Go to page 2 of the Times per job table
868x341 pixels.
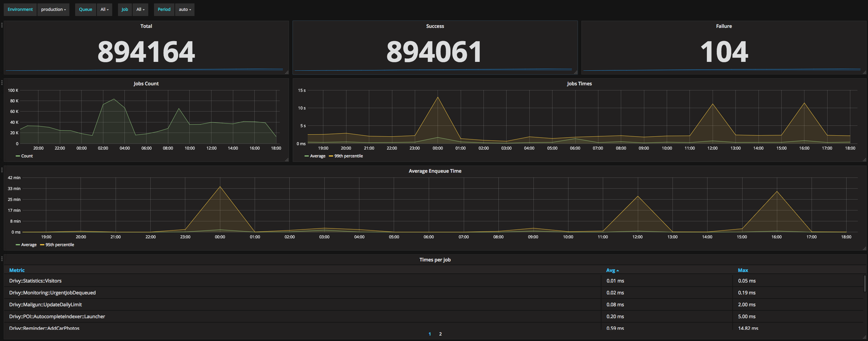pyautogui.click(x=440, y=334)
